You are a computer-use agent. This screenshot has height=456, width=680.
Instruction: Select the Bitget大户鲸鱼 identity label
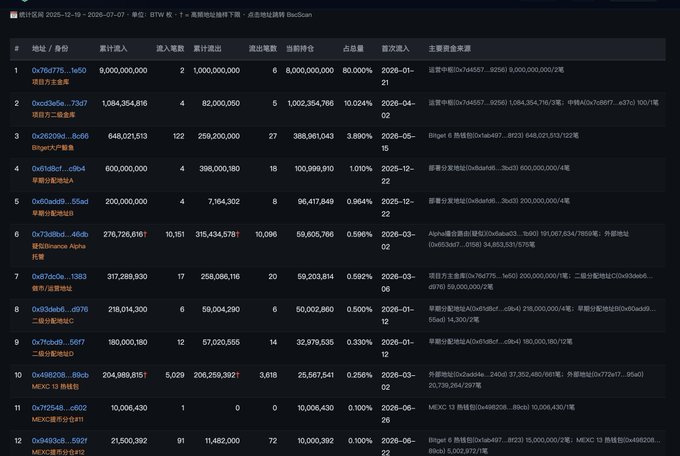point(53,148)
